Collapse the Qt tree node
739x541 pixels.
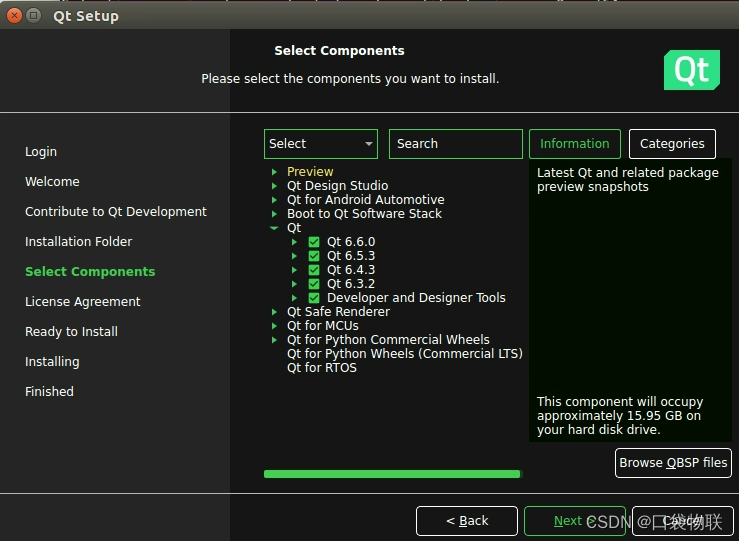274,228
